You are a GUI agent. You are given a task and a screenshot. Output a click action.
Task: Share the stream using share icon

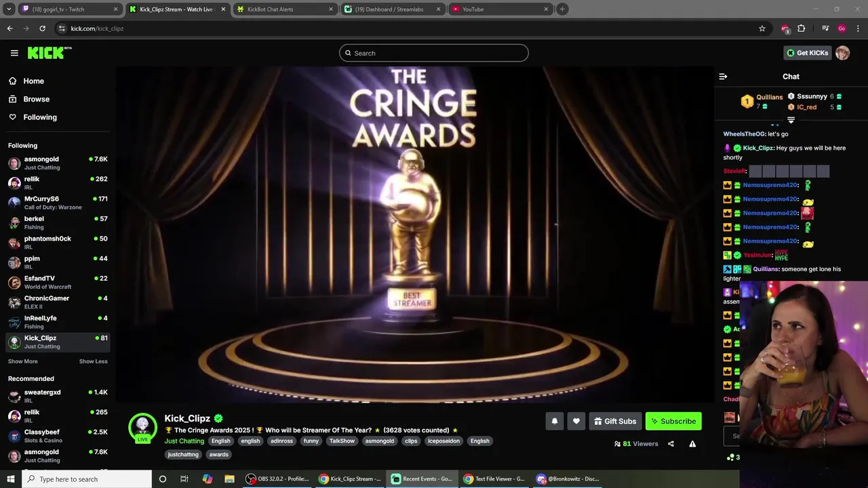tap(671, 444)
